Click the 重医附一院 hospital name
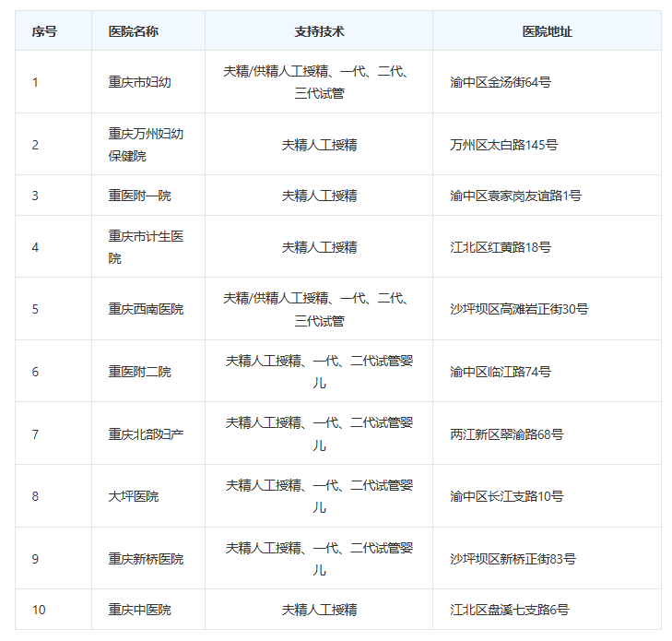The width and height of the screenshot is (672, 641). (140, 196)
